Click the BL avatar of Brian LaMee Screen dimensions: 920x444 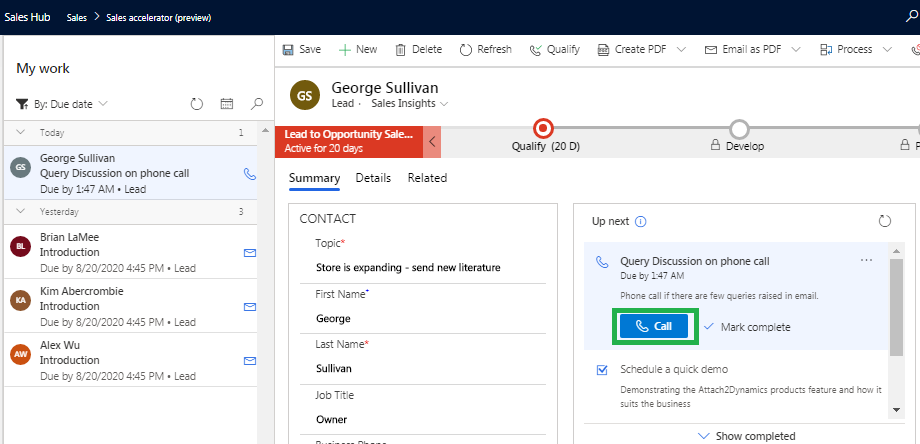(21, 246)
